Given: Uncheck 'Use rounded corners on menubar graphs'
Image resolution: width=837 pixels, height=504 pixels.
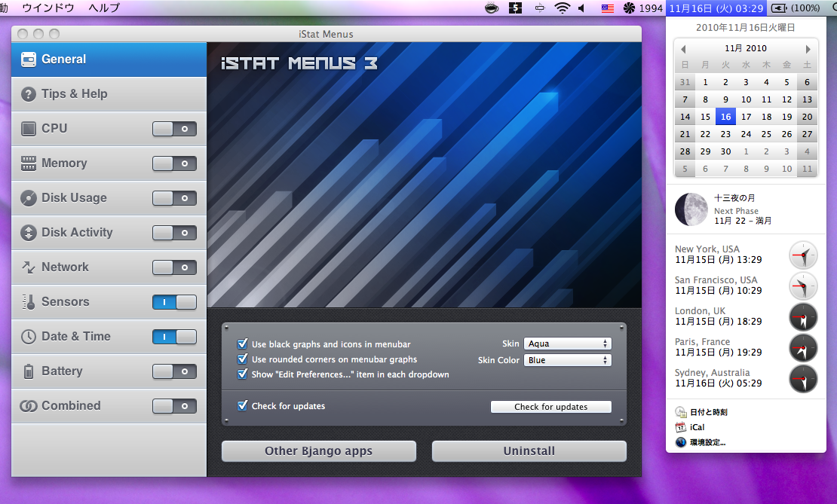Looking at the screenshot, I should pyautogui.click(x=243, y=359).
